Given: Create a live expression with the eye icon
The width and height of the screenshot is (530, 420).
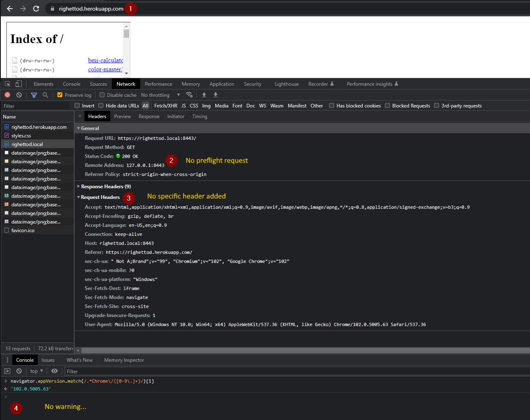Looking at the screenshot, I should pyautogui.click(x=55, y=371).
